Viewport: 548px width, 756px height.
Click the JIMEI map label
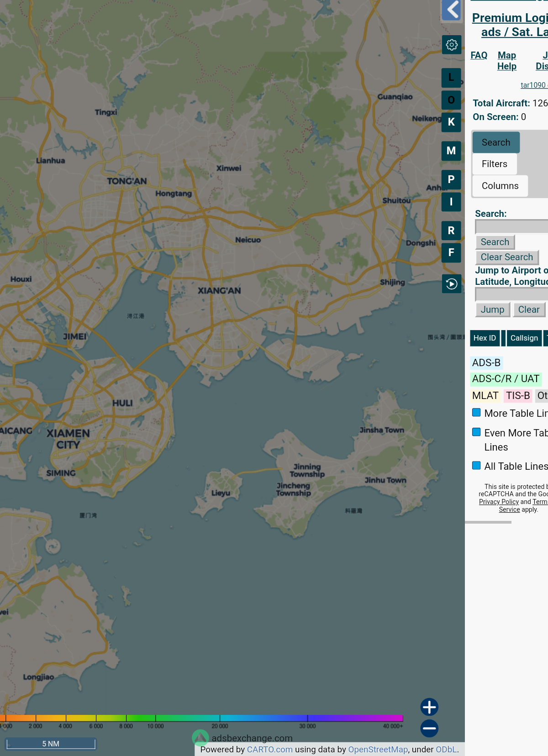[x=75, y=336]
